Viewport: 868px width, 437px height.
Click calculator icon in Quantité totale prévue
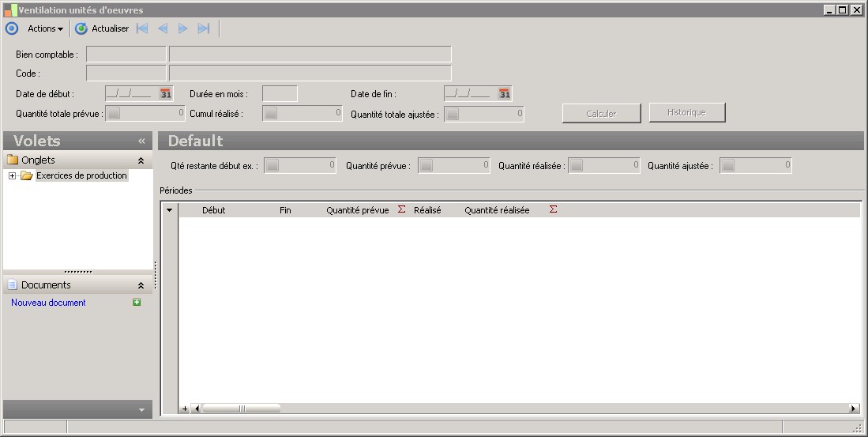coord(114,114)
